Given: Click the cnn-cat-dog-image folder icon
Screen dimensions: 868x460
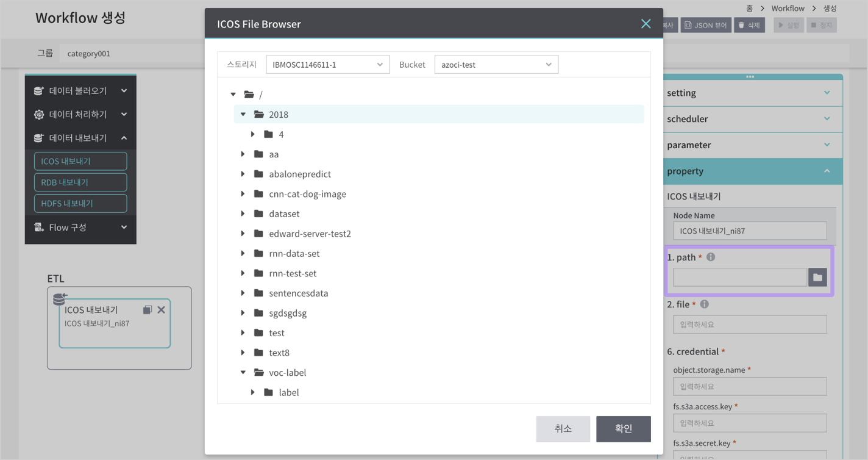Looking at the screenshot, I should click(258, 194).
